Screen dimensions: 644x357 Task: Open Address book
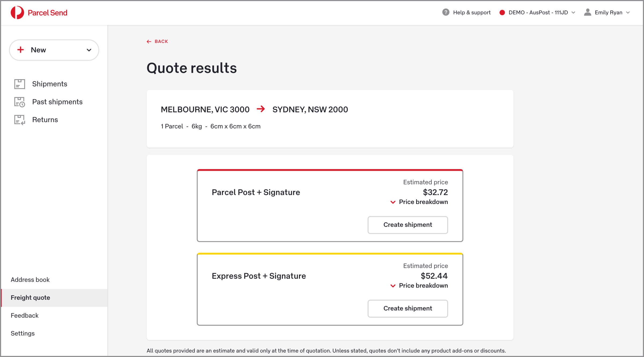pyautogui.click(x=30, y=280)
